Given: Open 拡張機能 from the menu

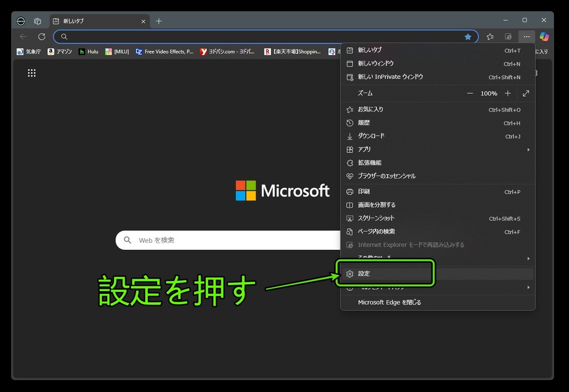Looking at the screenshot, I should tap(437, 163).
